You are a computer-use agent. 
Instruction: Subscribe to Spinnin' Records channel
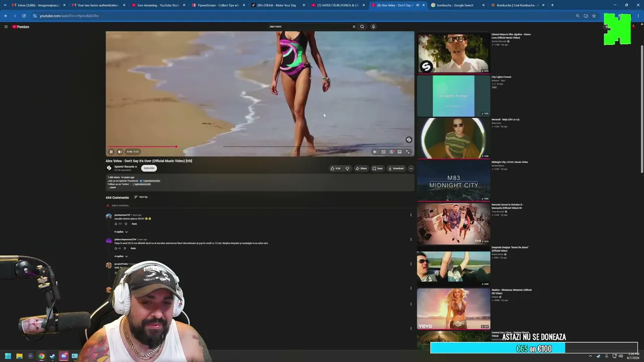click(x=149, y=168)
